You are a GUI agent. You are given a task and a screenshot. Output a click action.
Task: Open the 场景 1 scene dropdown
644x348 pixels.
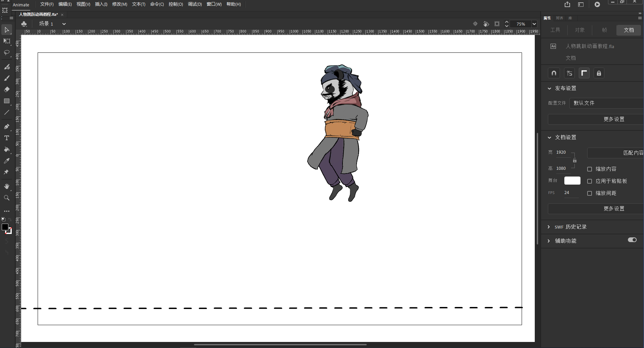coord(64,24)
